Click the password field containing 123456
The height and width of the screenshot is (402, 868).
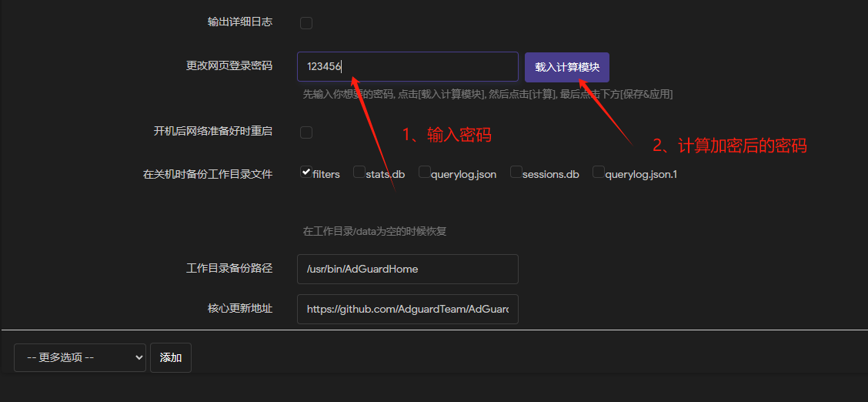pyautogui.click(x=407, y=67)
